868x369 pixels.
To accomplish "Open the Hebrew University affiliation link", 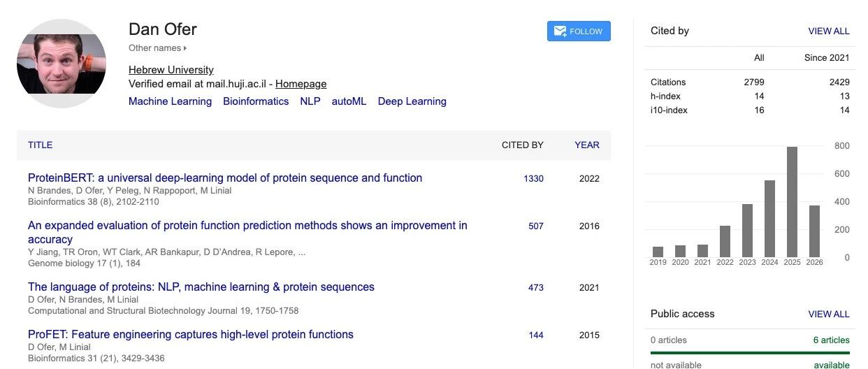I will pyautogui.click(x=171, y=70).
